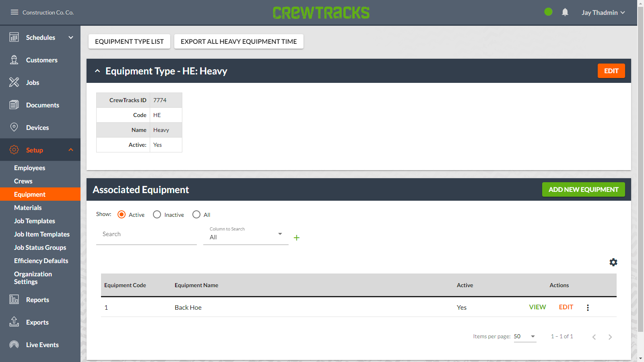Sort by Equipment Code column header
This screenshot has height=362, width=644.
(x=125, y=285)
